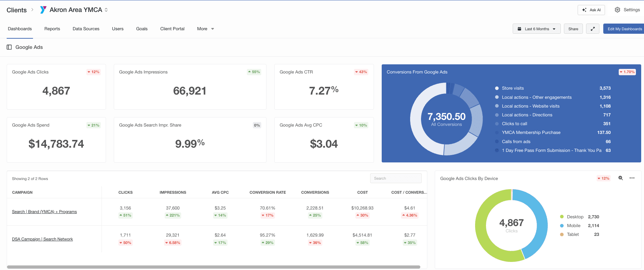This screenshot has height=270, width=644.
Task: Open the DSA Campaign | Search Network link
Action: pyautogui.click(x=42, y=239)
